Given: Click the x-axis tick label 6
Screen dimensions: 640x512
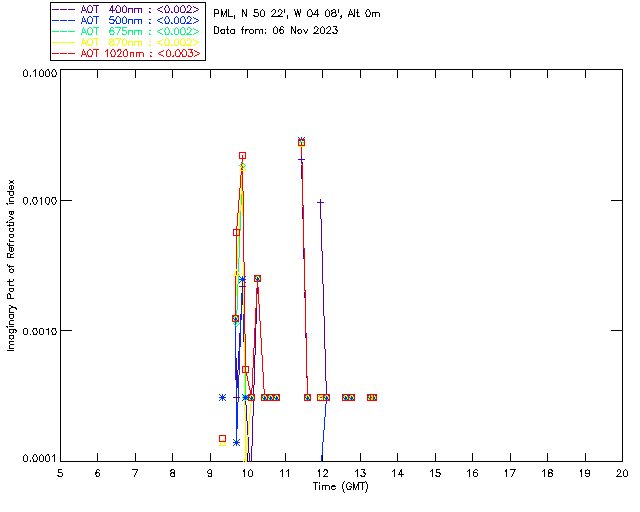Looking at the screenshot, I should click(x=98, y=473).
